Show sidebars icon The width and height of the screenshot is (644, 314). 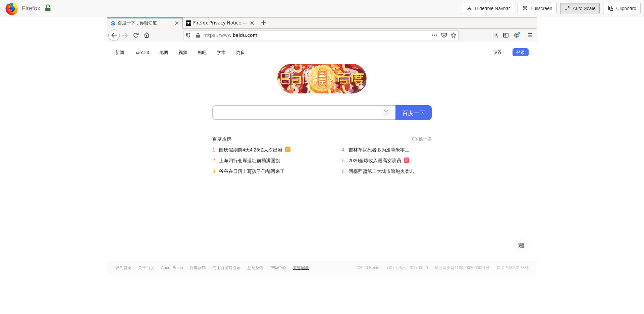pos(506,35)
